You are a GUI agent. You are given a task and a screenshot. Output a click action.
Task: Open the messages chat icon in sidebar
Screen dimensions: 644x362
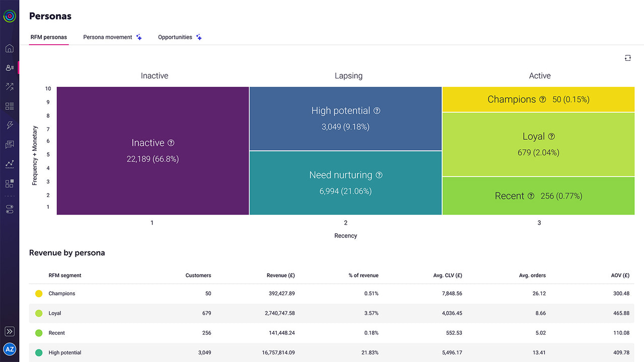click(10, 144)
